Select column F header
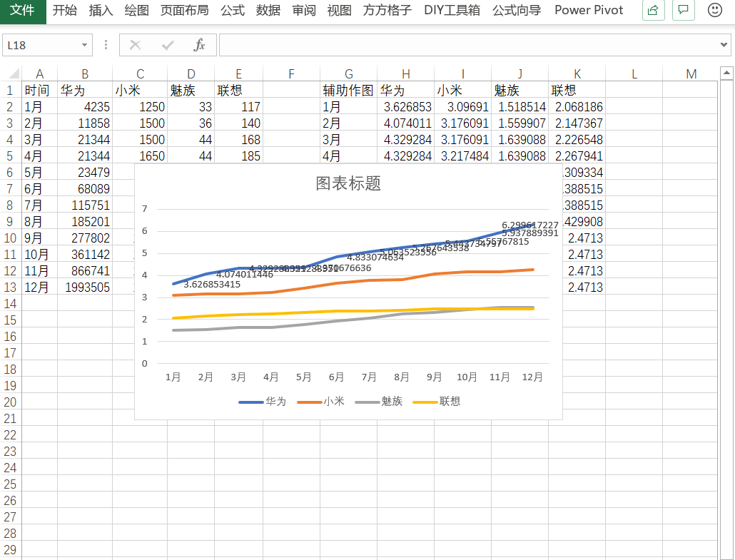The width and height of the screenshot is (735, 560). [291, 74]
